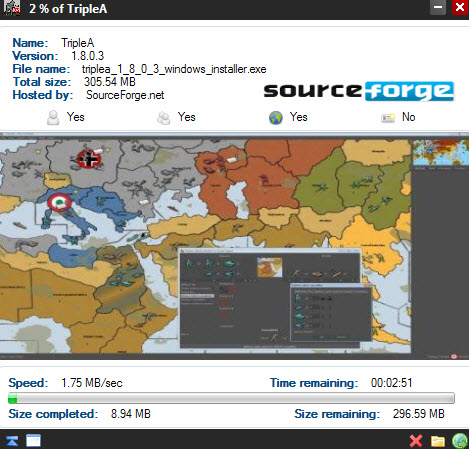
Task: Close the download window
Action: pyautogui.click(x=460, y=7)
